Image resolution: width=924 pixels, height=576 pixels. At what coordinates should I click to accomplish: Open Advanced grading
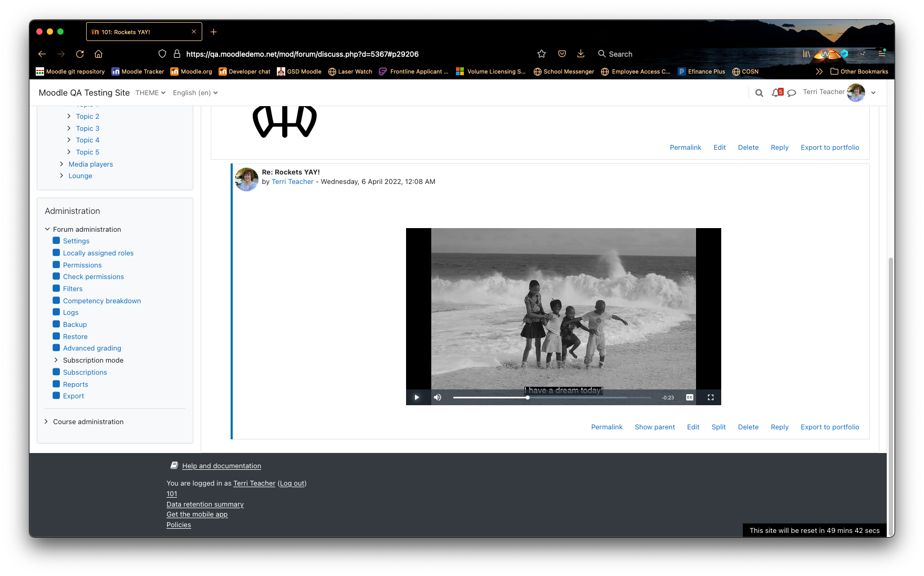[x=92, y=348]
